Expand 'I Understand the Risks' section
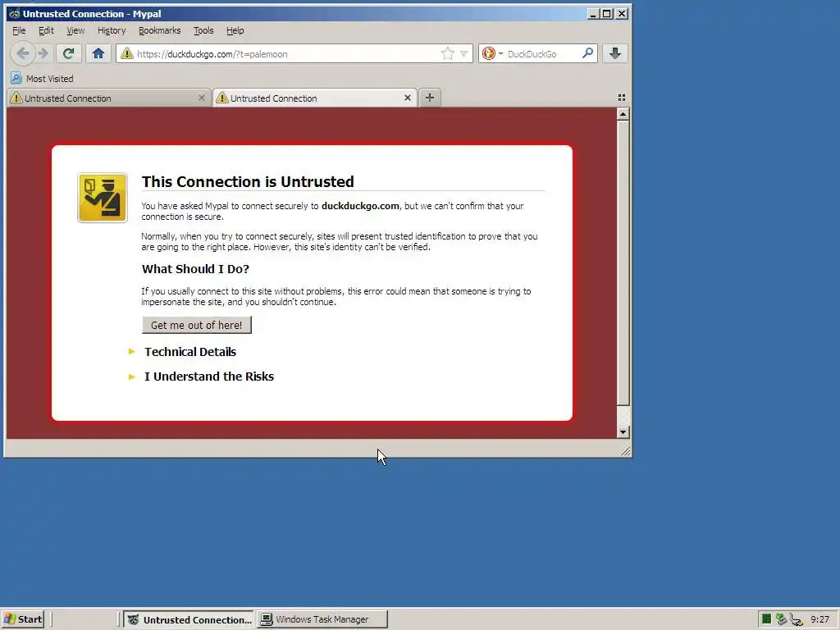Viewport: 840px width, 630px height. (209, 377)
